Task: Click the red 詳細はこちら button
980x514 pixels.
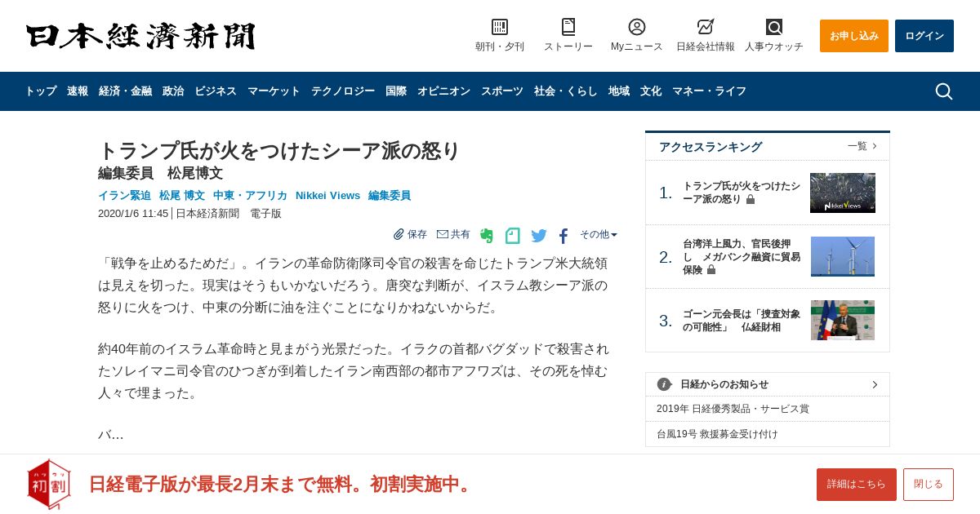Action: [x=857, y=485]
